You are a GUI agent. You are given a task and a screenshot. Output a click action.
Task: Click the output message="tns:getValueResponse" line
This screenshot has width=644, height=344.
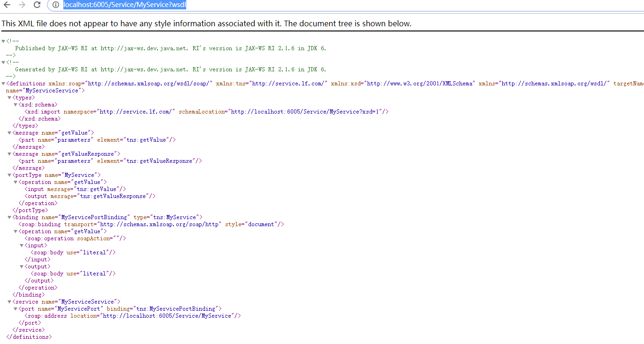point(90,196)
